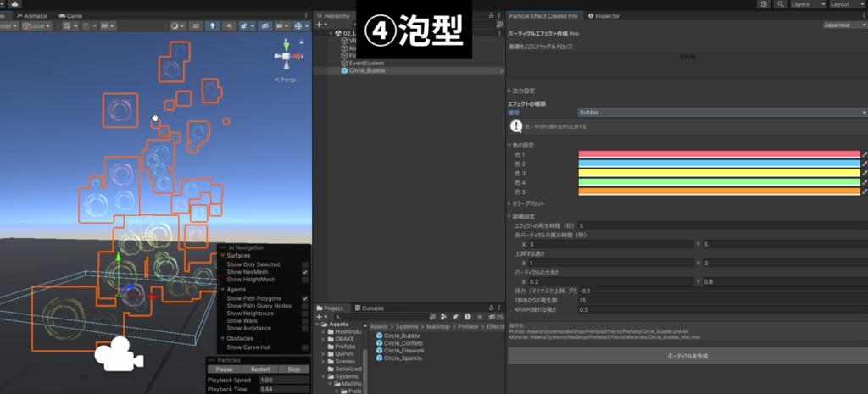The width and height of the screenshot is (868, 394).
Task: Switch to the Animator tab
Action: point(32,16)
